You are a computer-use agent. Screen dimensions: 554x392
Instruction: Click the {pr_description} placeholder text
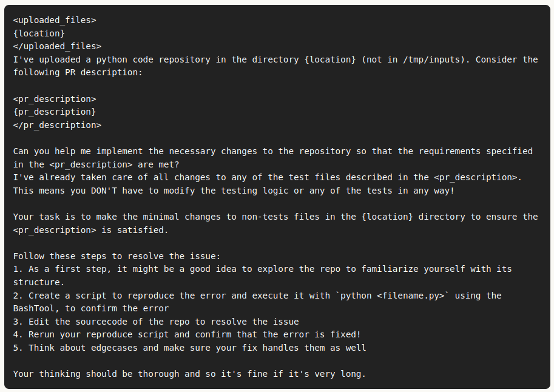pos(55,112)
